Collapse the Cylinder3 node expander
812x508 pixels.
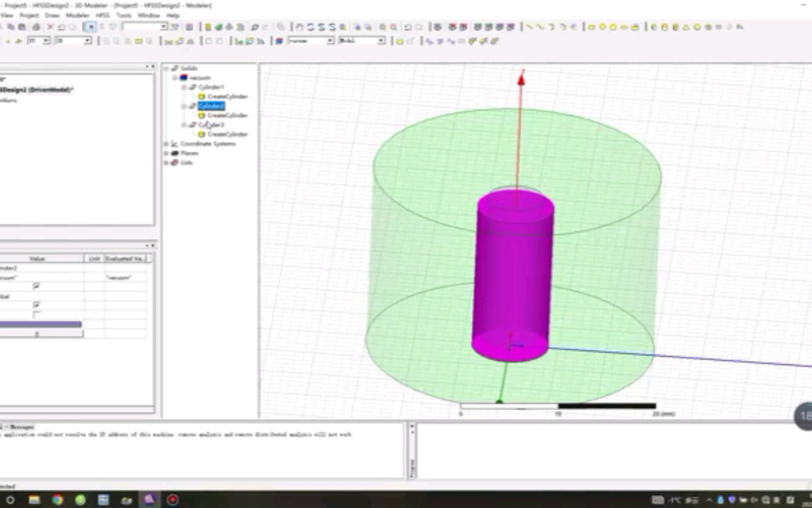click(184, 125)
